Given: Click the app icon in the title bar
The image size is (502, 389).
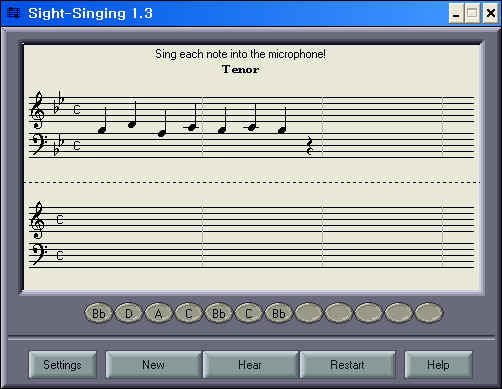Looking at the screenshot, I should [14, 13].
